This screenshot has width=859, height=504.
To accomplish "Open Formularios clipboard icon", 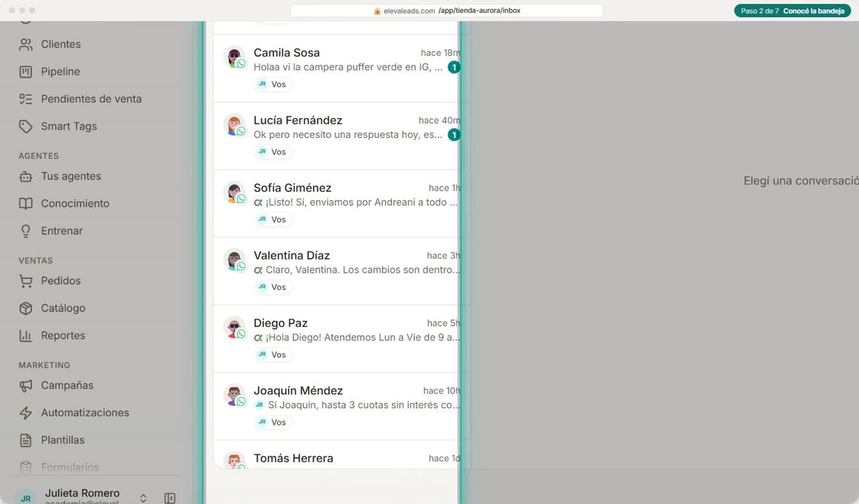I will coord(26,467).
